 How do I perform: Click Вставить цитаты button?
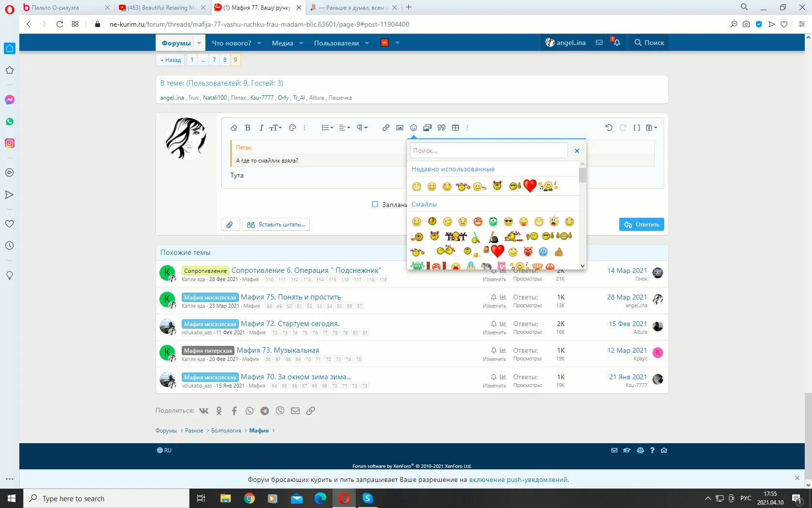click(x=276, y=224)
